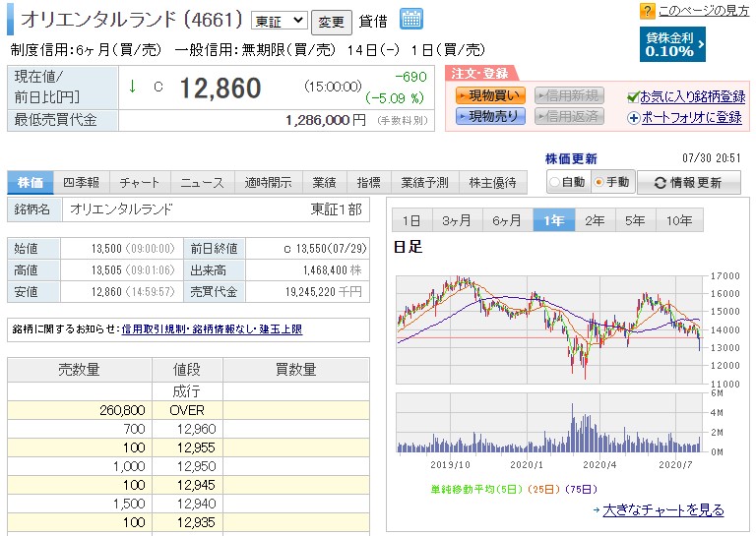Select the 3ヶ月 chart period
Viewport: 756px width, 536px height.
(x=457, y=220)
